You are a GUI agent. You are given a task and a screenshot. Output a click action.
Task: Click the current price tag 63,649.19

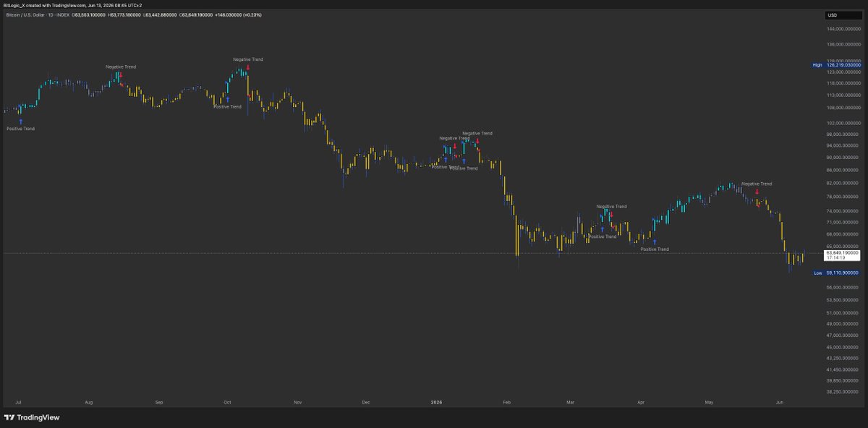(x=843, y=255)
